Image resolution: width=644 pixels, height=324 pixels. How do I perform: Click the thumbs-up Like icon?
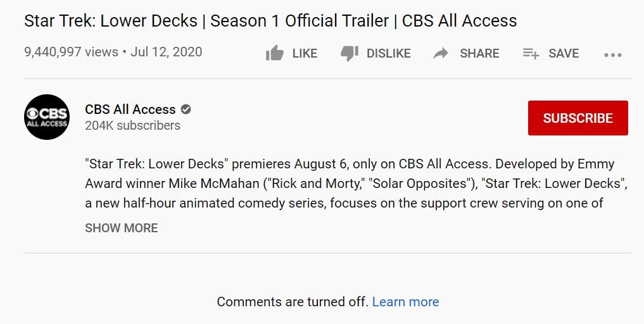pos(275,53)
